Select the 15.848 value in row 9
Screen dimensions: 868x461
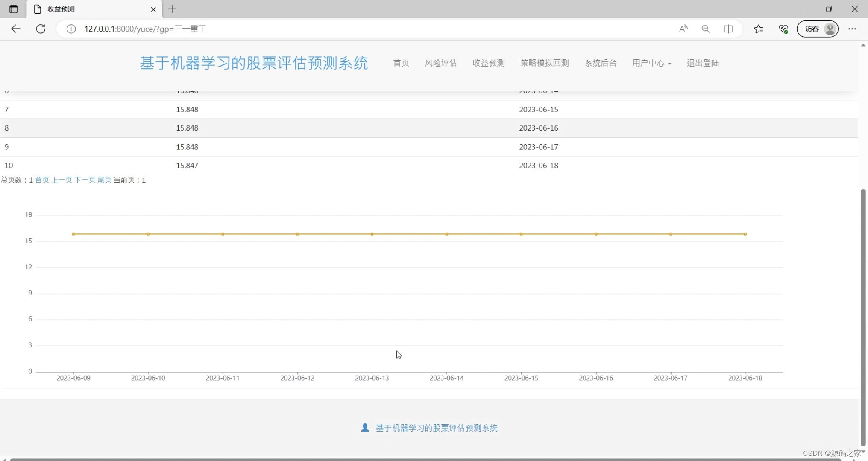click(187, 147)
